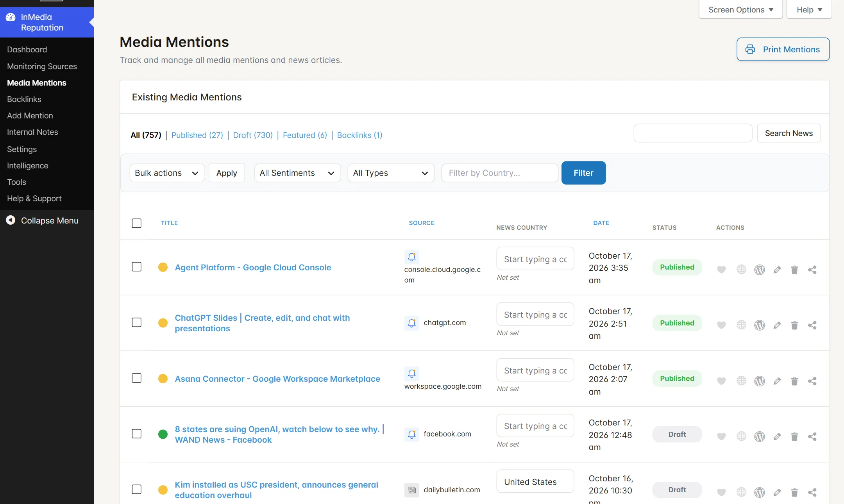844x504 pixels.
Task: Click the Collapse Menu arrow icon
Action: click(x=11, y=220)
